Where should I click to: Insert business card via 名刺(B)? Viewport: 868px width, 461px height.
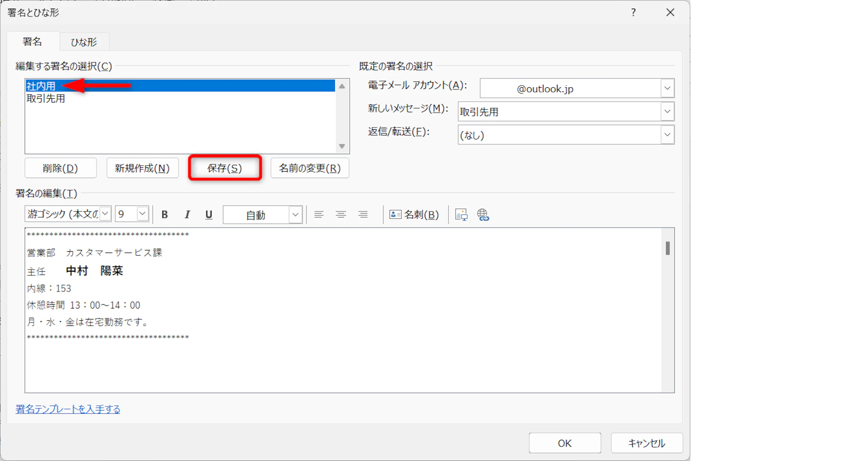tap(414, 215)
